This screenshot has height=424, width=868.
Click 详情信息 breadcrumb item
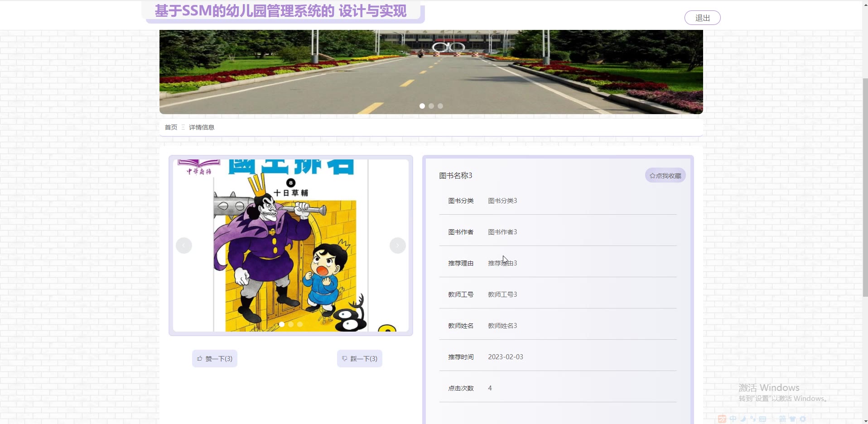click(x=202, y=127)
